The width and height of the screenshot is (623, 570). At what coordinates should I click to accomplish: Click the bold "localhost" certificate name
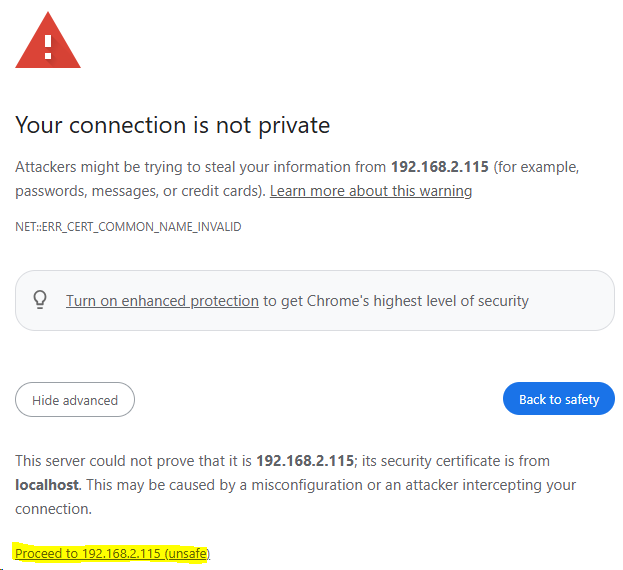click(x=48, y=485)
